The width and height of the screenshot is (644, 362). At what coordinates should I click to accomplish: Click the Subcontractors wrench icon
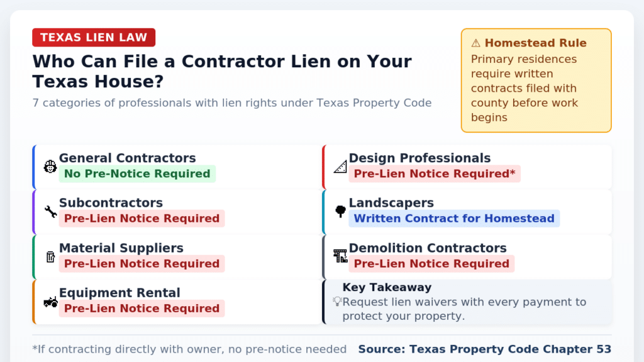(x=50, y=212)
